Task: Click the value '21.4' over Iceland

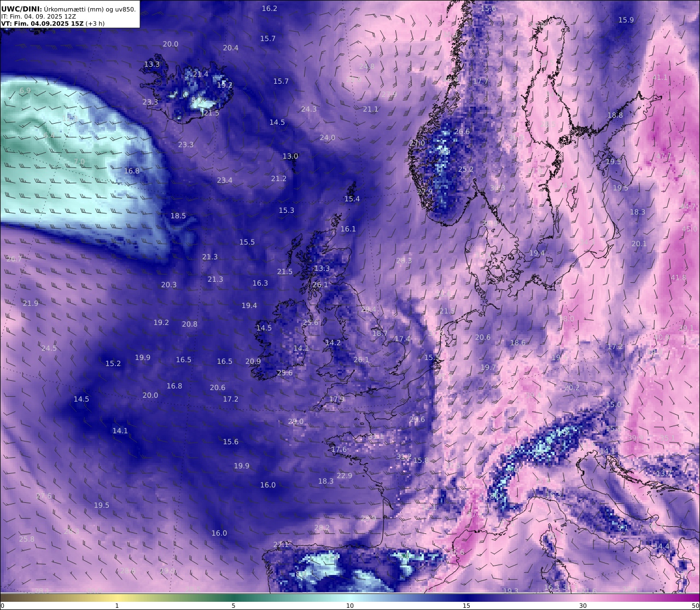Action: (200, 74)
